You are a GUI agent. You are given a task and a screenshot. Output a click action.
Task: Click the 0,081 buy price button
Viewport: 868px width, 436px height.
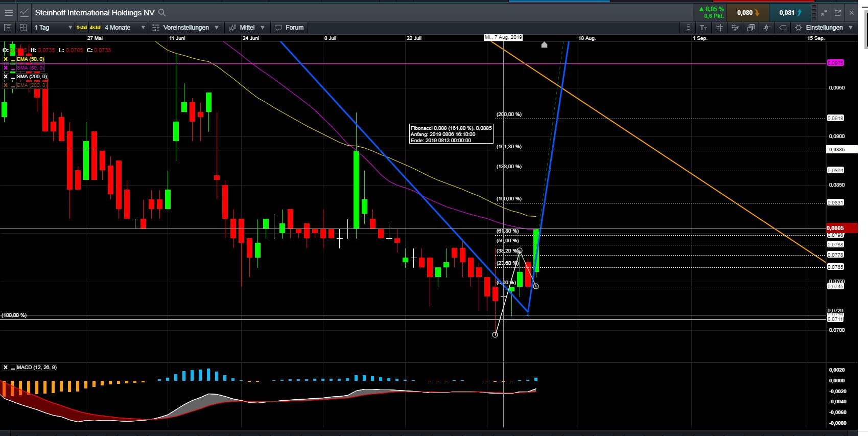pyautogui.click(x=790, y=12)
